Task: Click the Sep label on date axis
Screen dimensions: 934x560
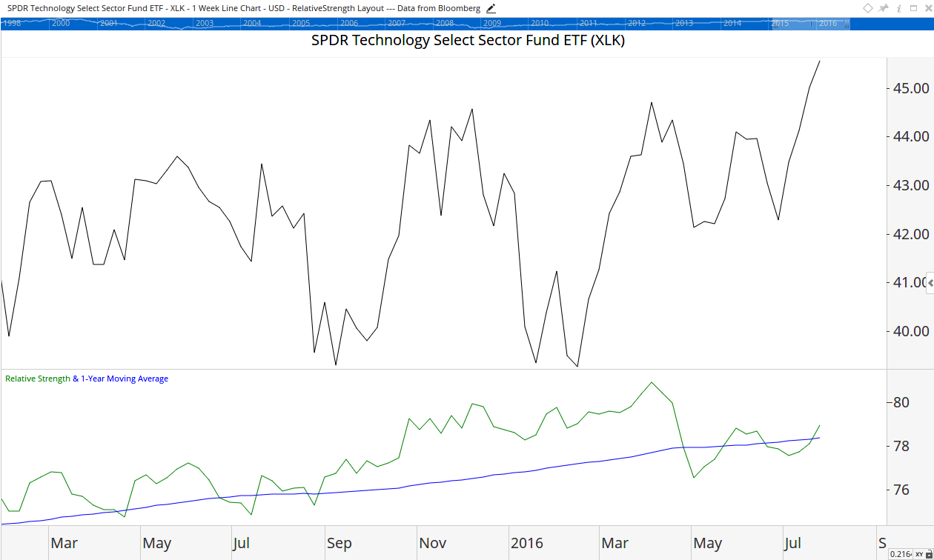Action: [x=340, y=543]
